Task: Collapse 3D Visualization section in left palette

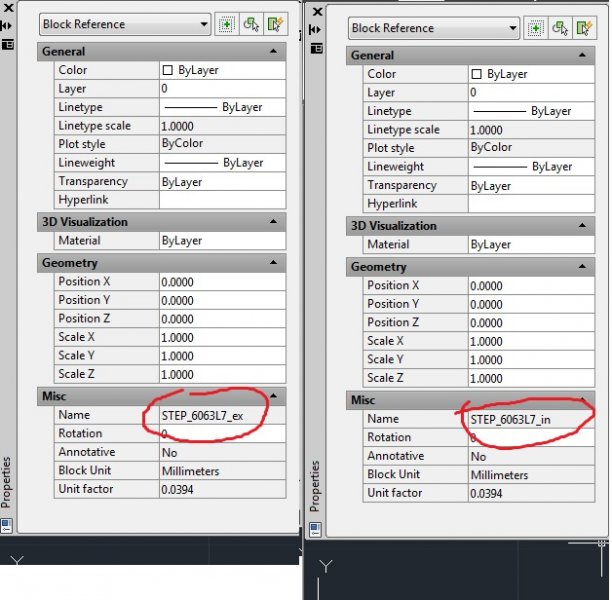Action: (274, 222)
